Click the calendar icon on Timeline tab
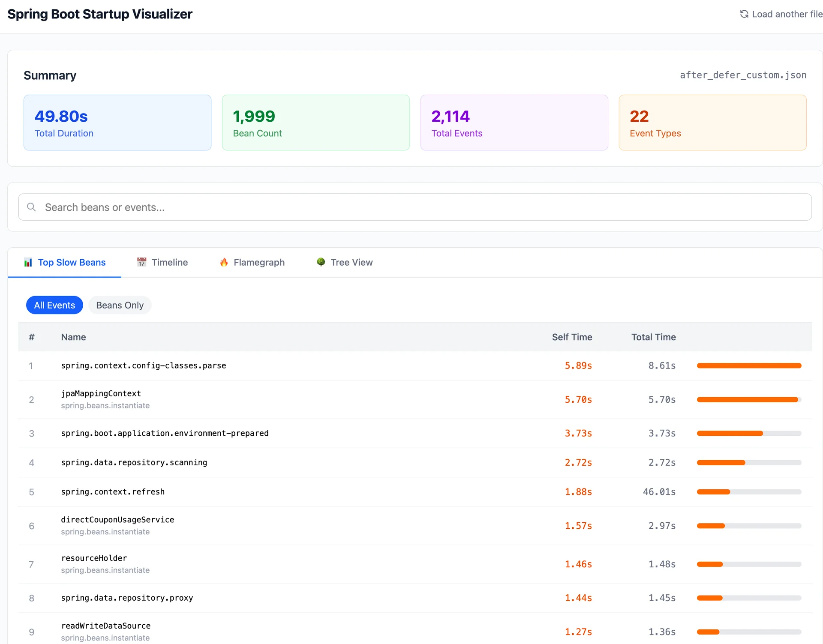 (x=141, y=262)
